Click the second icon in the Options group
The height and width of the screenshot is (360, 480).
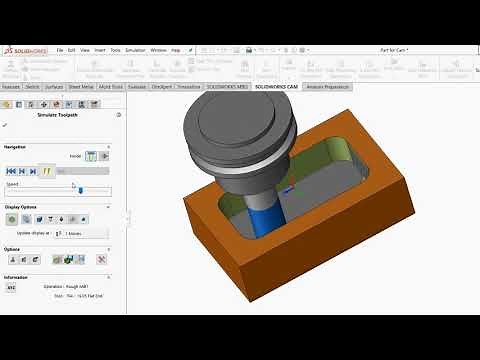click(x=24, y=259)
